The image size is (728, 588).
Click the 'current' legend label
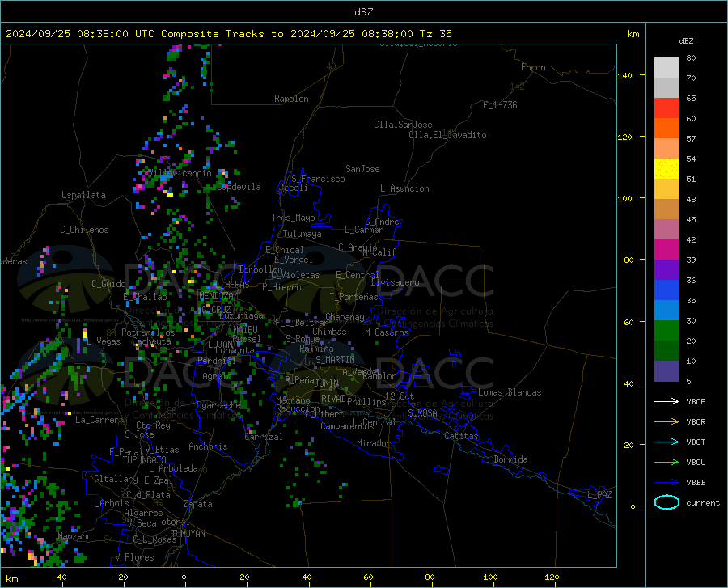pyautogui.click(x=702, y=502)
